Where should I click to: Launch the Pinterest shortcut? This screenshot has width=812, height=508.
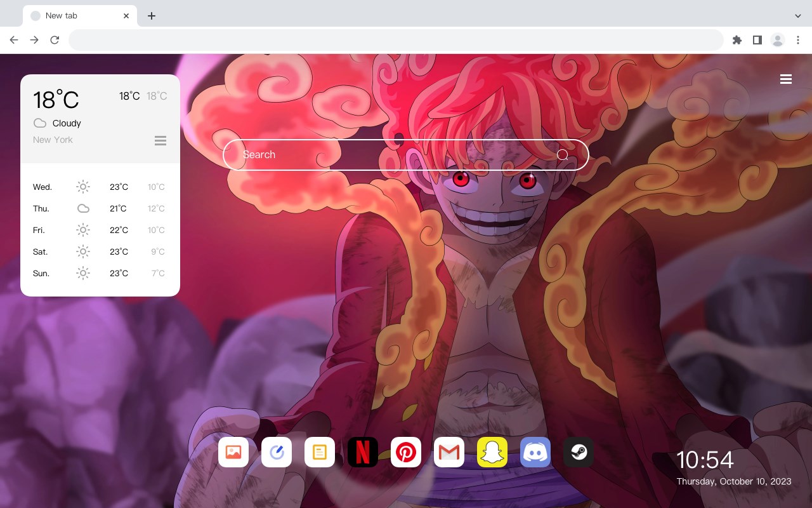tap(406, 452)
